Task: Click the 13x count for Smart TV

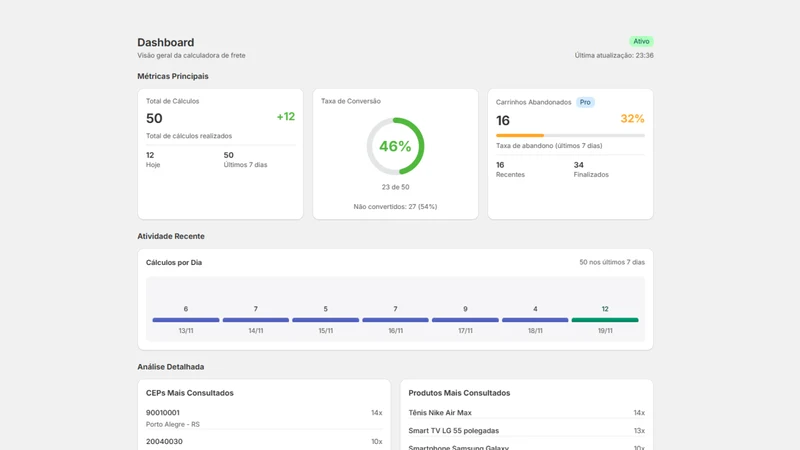Action: point(639,431)
